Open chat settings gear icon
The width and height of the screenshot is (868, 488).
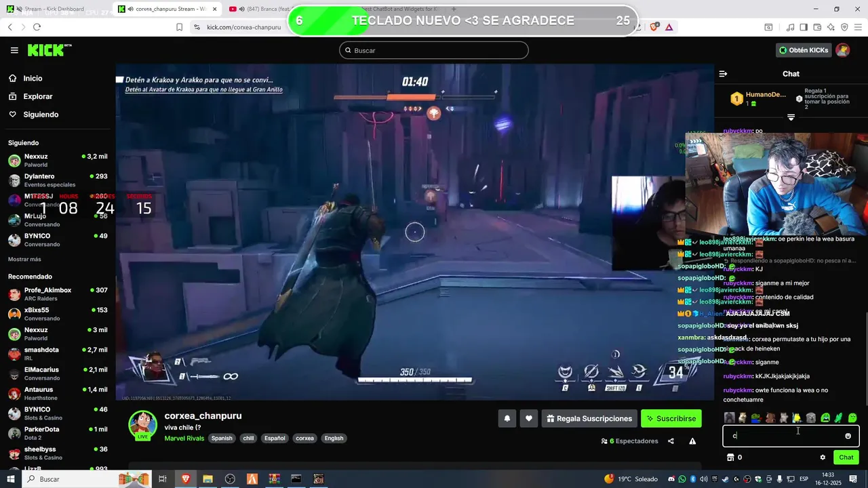823,457
